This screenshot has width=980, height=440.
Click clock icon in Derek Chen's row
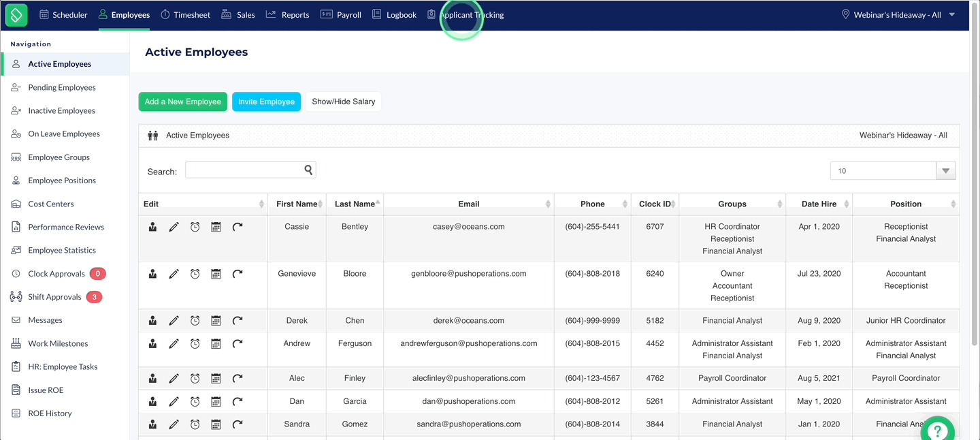[195, 321]
